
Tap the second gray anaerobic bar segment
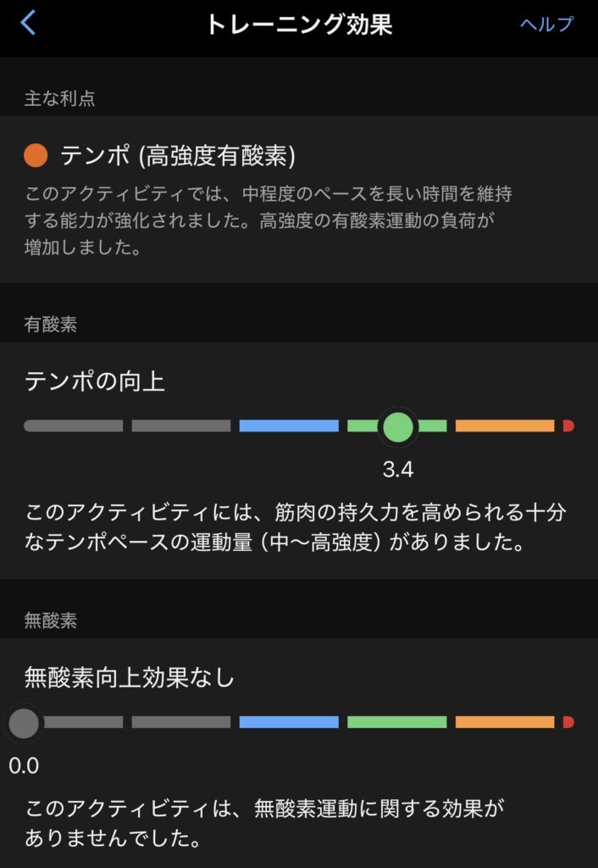pyautogui.click(x=181, y=722)
